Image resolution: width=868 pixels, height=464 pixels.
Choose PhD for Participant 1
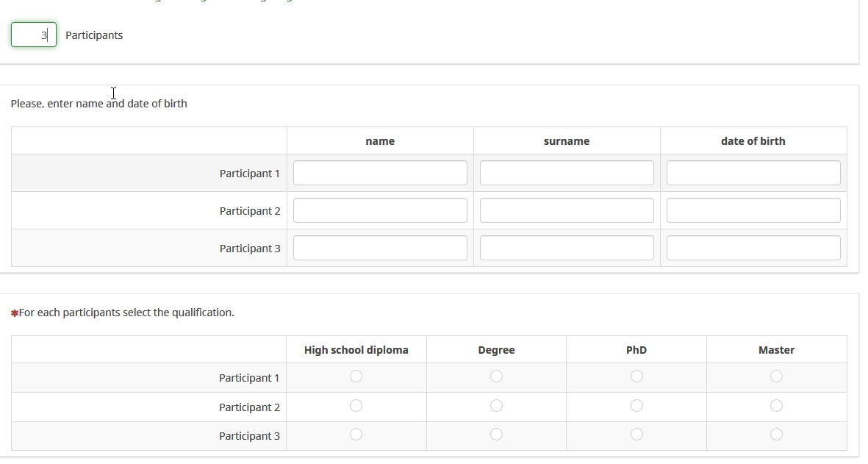[x=636, y=376]
